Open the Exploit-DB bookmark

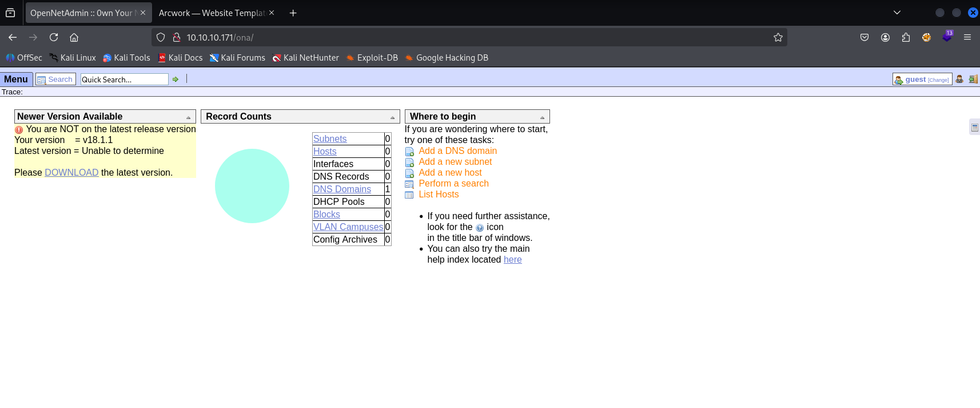372,58
